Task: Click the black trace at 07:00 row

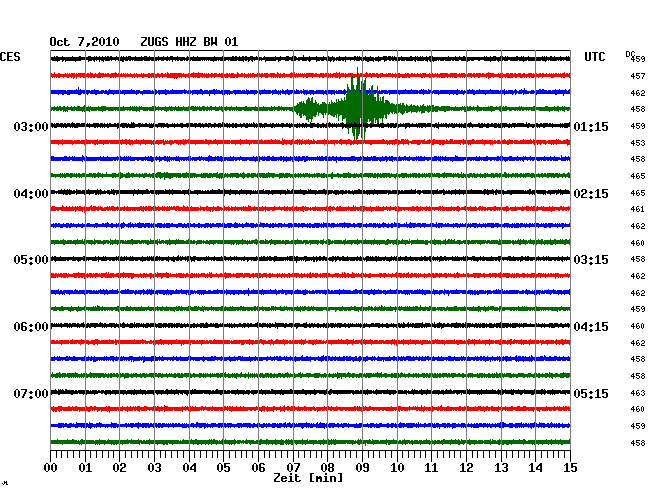Action: pos(310,392)
